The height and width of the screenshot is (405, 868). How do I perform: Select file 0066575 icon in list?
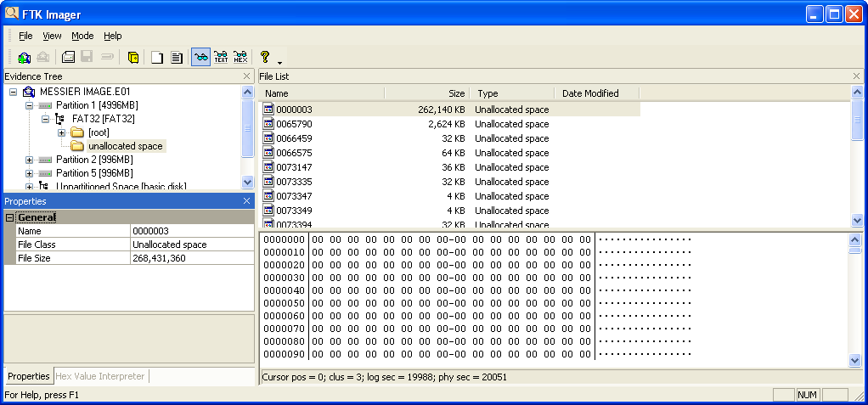(268, 153)
